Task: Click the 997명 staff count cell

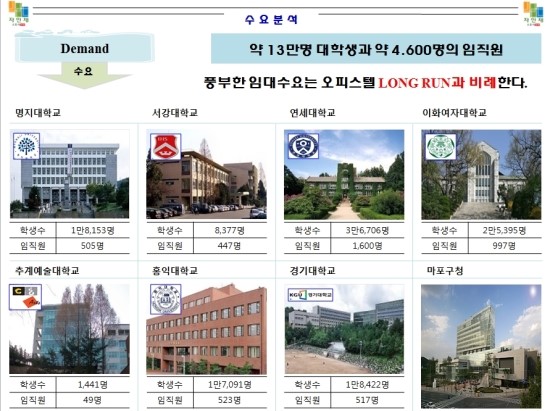Action: click(x=504, y=246)
